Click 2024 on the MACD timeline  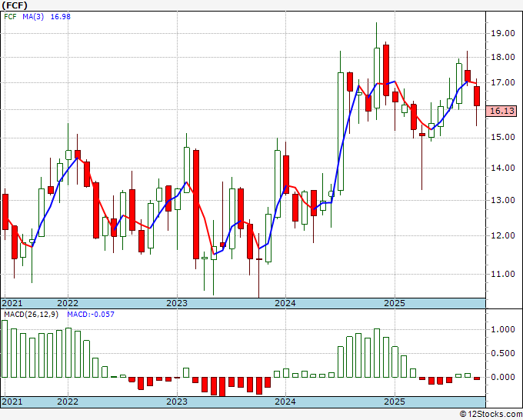point(285,402)
